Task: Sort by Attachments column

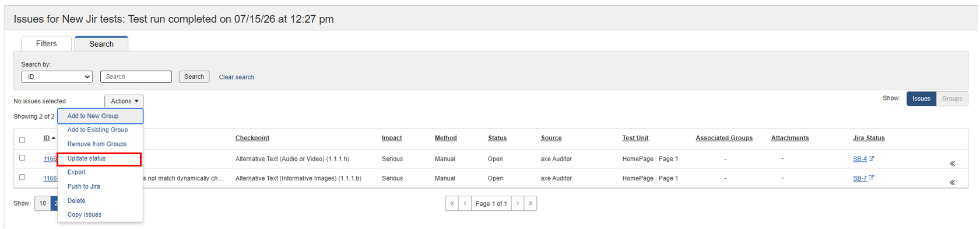Action: coord(790,138)
